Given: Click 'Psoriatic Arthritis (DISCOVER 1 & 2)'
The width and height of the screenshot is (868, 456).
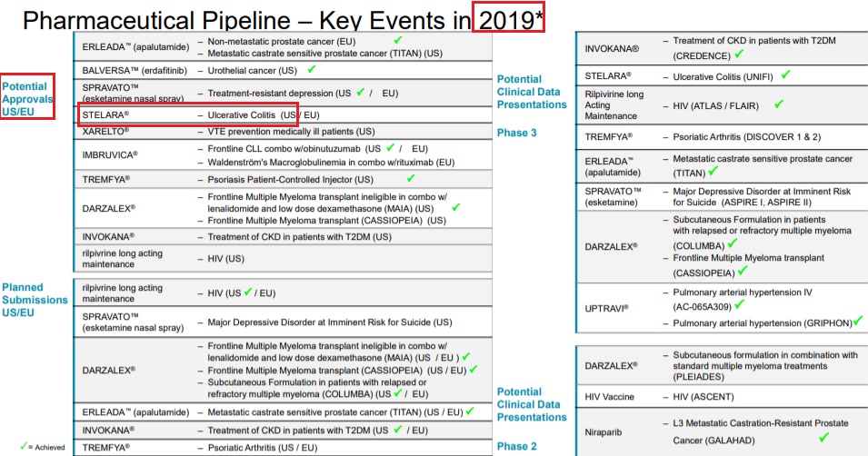Looking at the screenshot, I should [x=747, y=136].
